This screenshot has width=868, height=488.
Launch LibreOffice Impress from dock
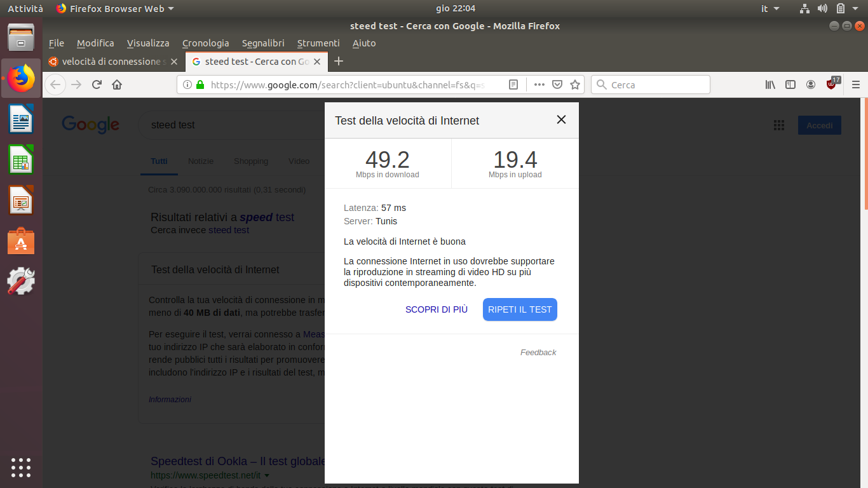coord(21,200)
